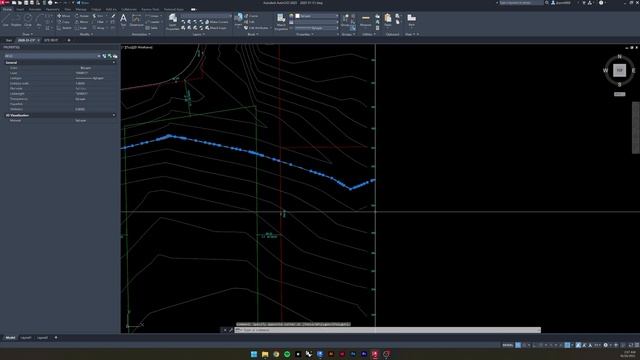Click the Table annotation icon
Viewport: 640px width, 360px height.
148,28
